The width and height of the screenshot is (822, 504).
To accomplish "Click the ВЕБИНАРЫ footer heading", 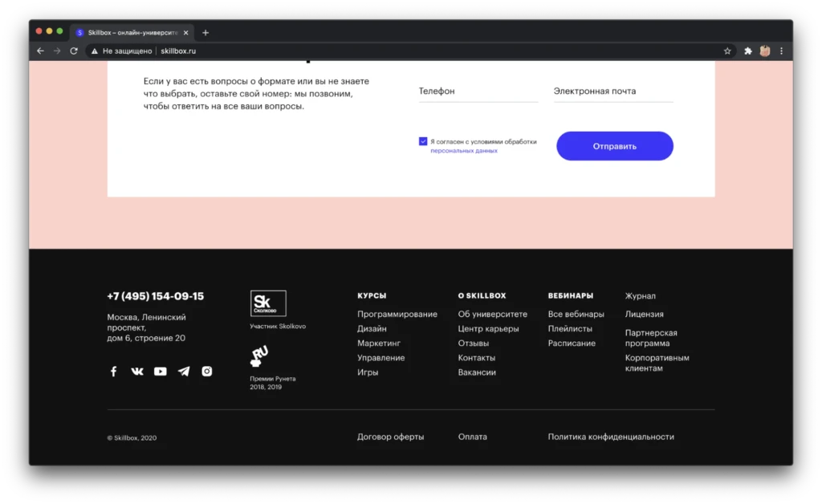I will coord(571,295).
